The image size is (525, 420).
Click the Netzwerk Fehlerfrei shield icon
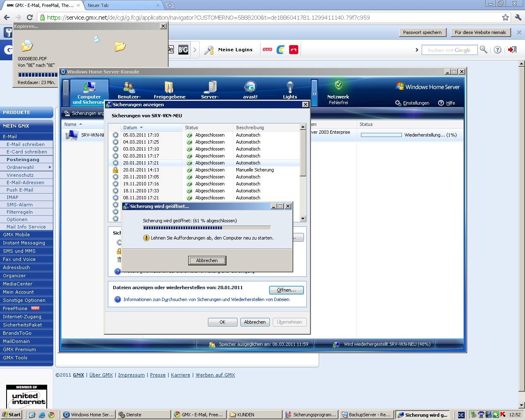click(338, 85)
